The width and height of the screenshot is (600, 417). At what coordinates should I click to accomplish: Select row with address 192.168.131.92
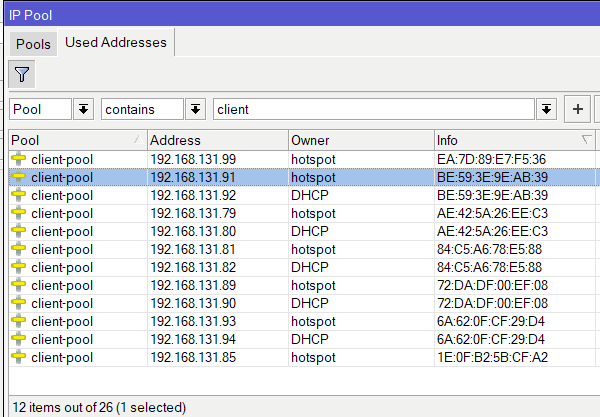(215, 195)
